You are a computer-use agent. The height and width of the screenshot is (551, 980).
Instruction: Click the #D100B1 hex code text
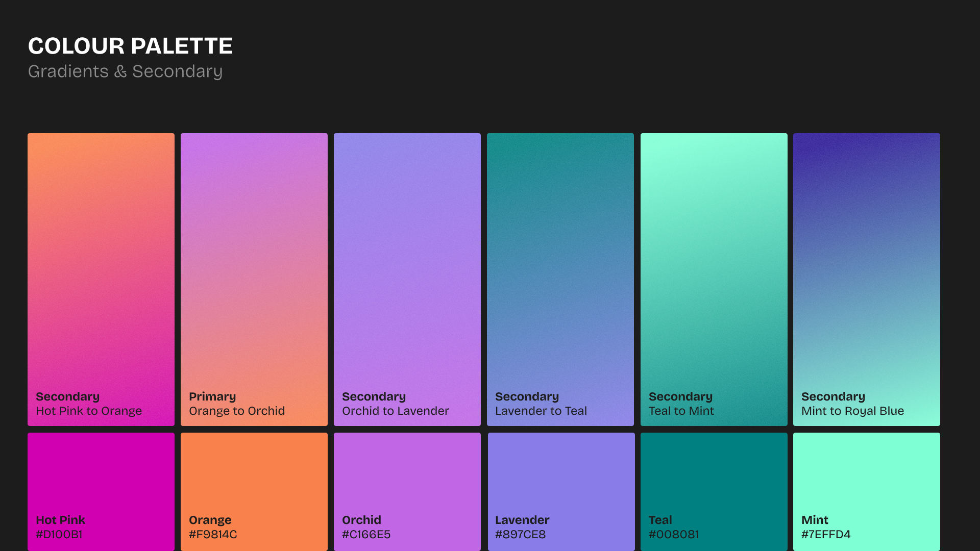click(59, 534)
